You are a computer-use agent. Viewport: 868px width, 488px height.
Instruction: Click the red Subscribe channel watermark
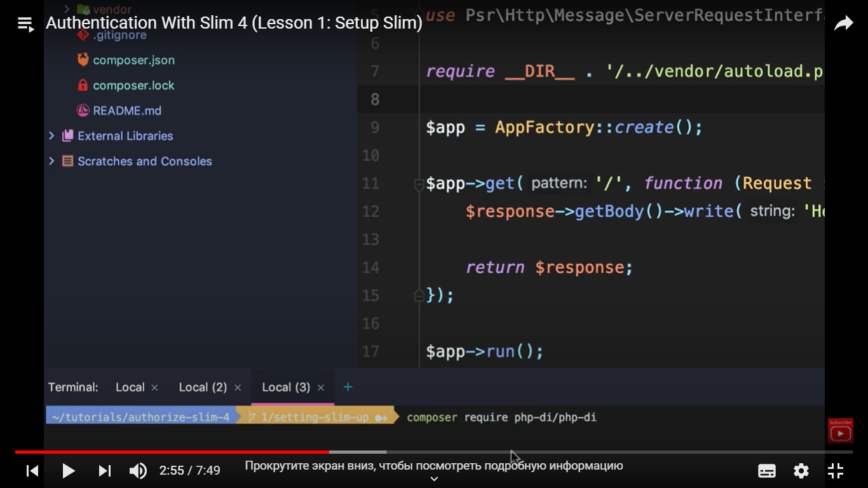point(840,431)
